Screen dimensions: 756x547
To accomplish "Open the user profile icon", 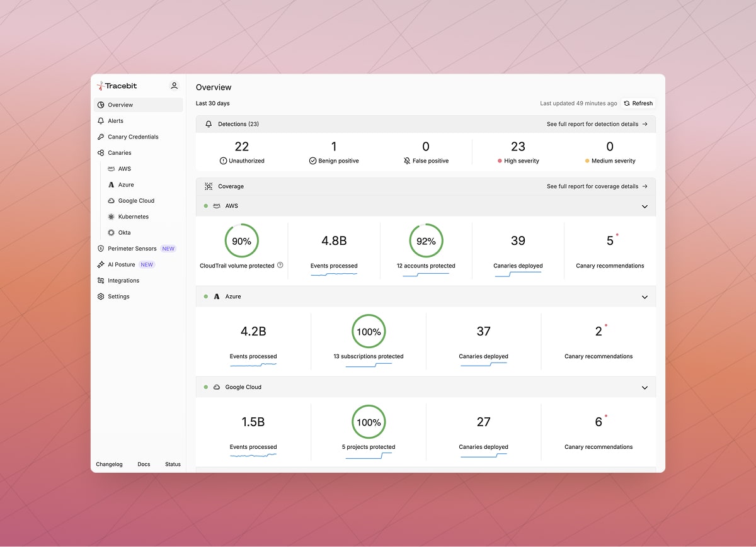I will coord(175,86).
